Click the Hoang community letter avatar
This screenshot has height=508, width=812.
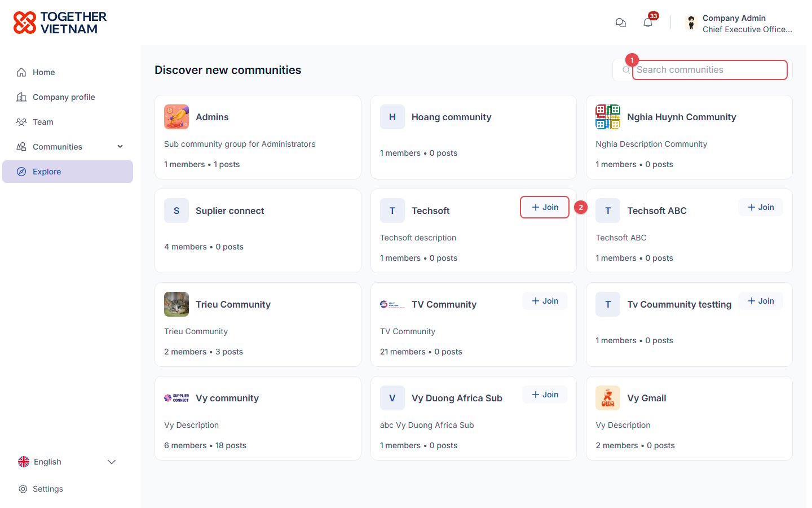point(392,117)
